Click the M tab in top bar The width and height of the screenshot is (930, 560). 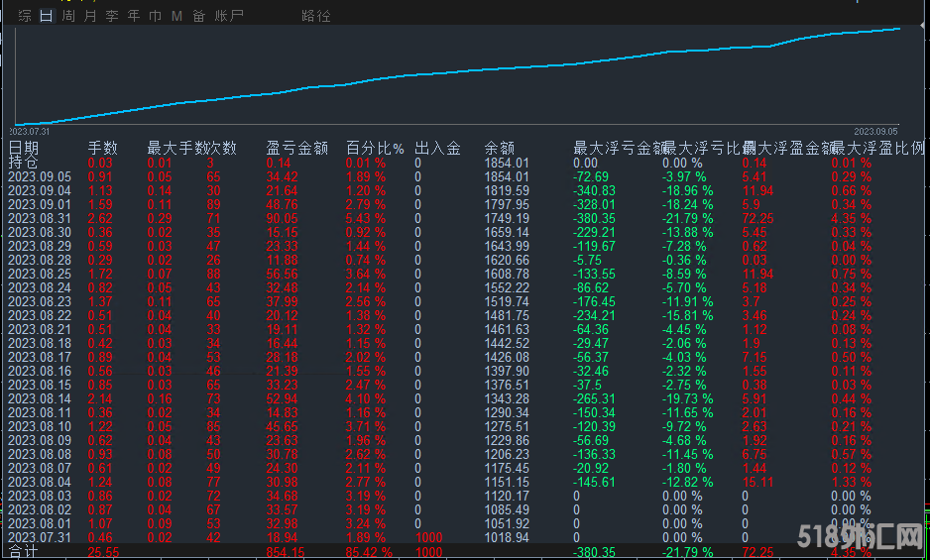[x=176, y=16]
